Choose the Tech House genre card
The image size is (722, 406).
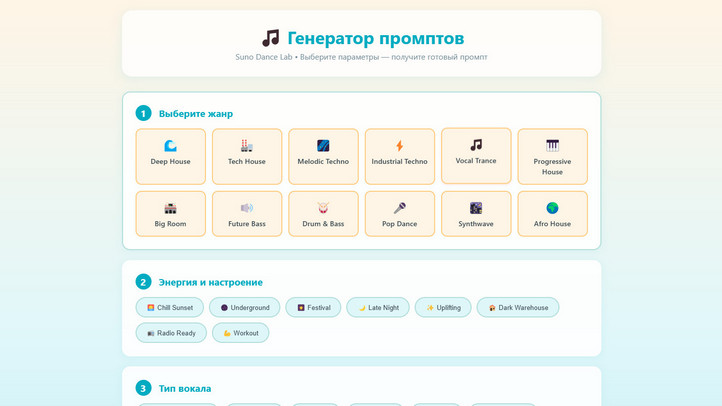coord(247,157)
